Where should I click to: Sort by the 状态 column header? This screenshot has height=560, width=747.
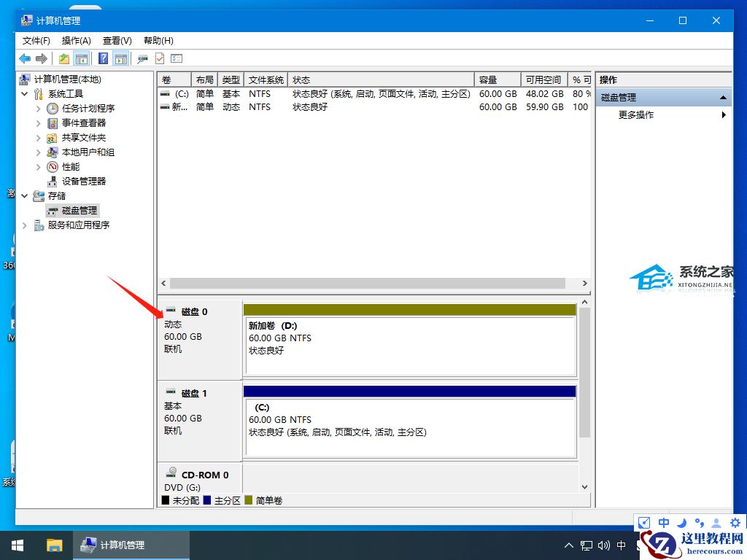tap(381, 80)
